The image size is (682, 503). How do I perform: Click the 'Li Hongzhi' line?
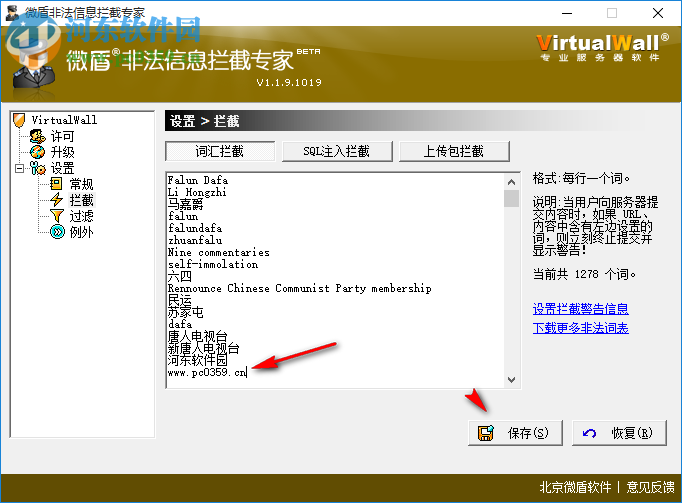click(x=197, y=192)
